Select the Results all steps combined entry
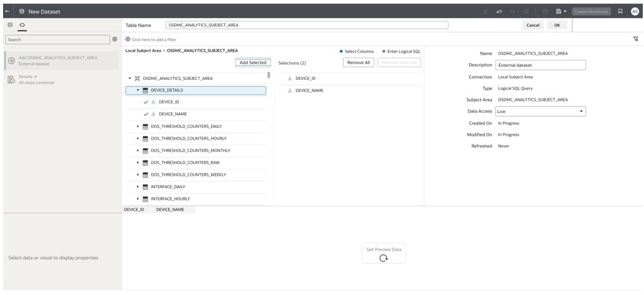The height and width of the screenshot is (295, 644). (62, 80)
